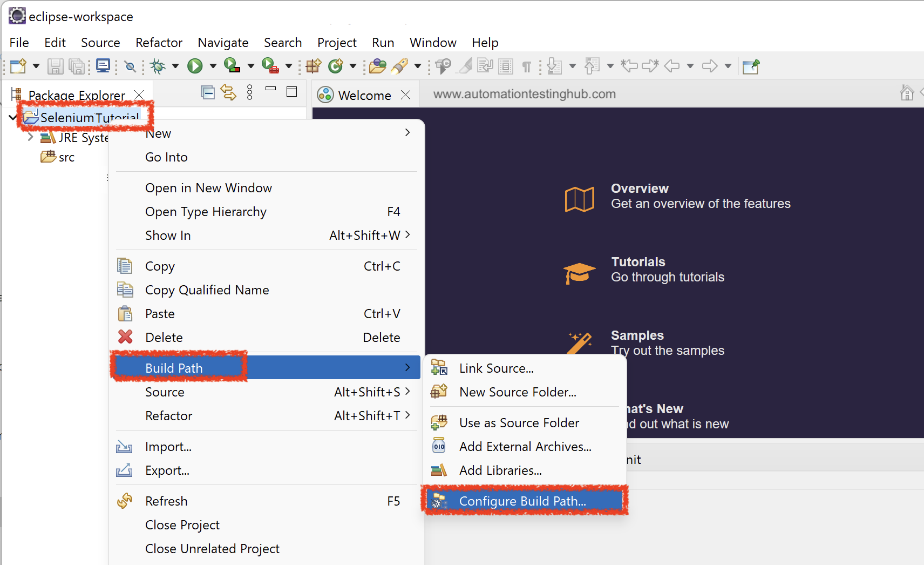Choose Delete in the context menu

(x=267, y=338)
